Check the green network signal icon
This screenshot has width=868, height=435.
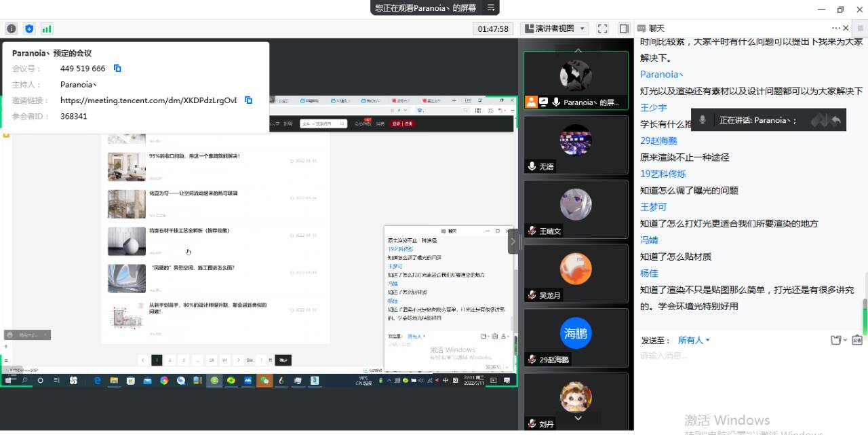tap(47, 29)
